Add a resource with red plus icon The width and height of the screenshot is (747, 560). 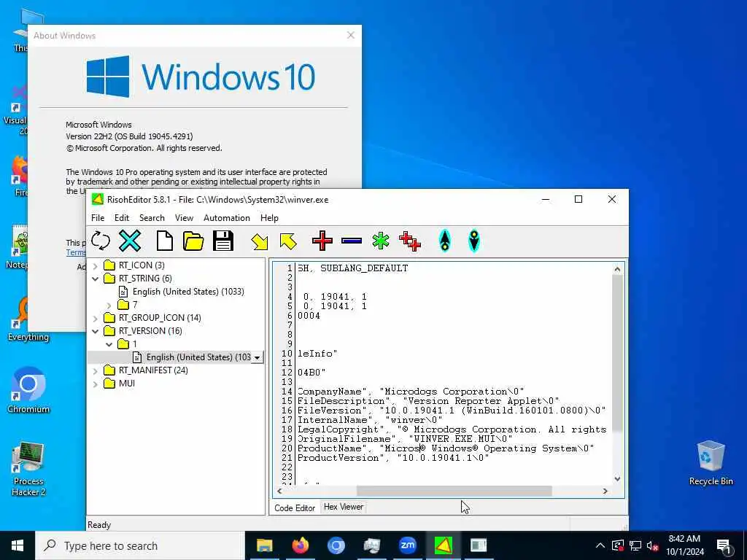pos(322,241)
